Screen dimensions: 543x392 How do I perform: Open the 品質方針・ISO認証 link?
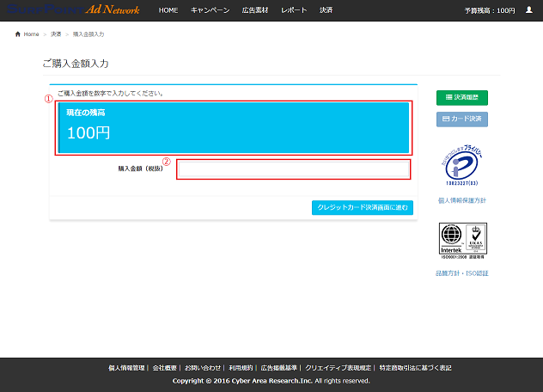[x=462, y=273]
